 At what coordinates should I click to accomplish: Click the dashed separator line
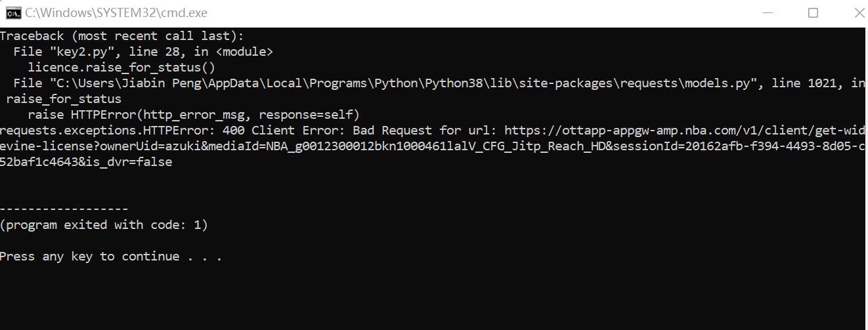64,209
